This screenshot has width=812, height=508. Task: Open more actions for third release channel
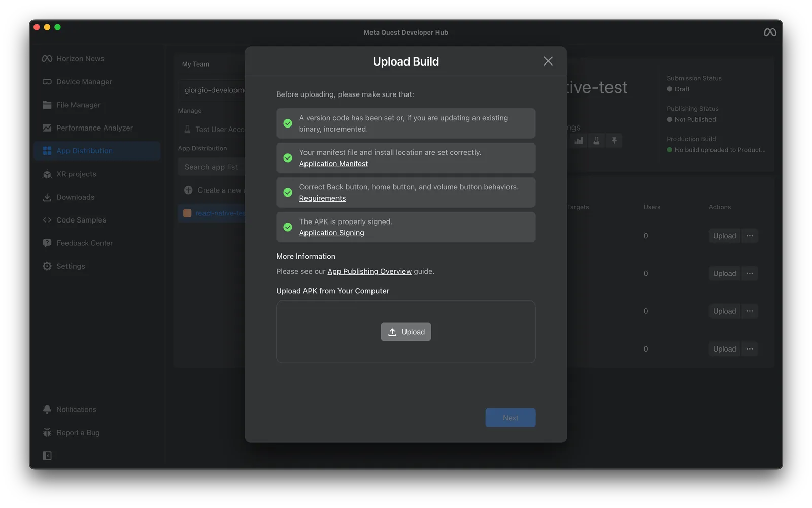(x=750, y=311)
